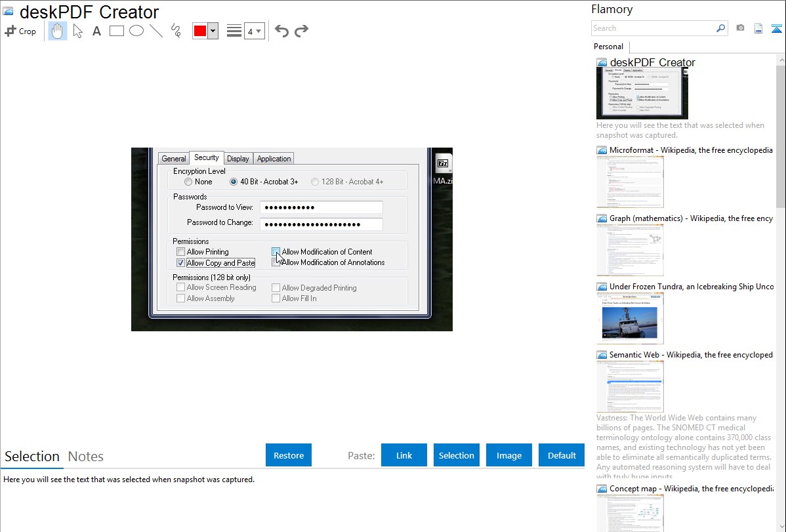Image resolution: width=786 pixels, height=532 pixels.
Task: Select the arrow pointer tool
Action: pyautogui.click(x=77, y=31)
